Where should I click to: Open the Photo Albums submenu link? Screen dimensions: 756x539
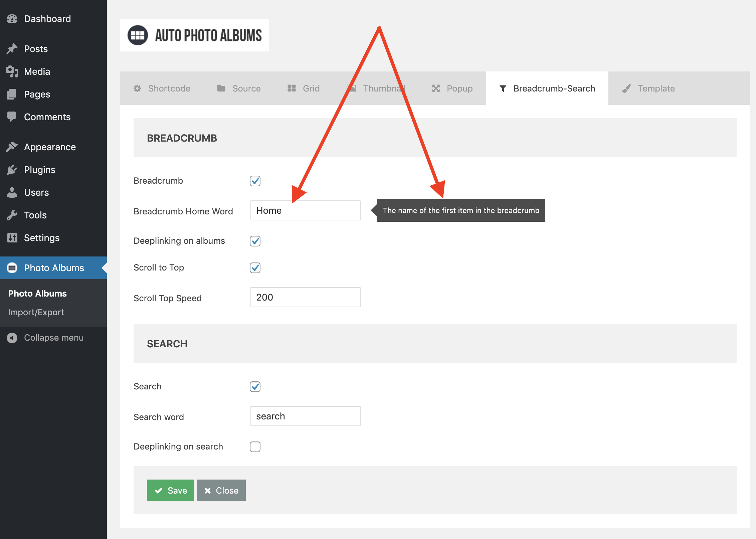pos(37,294)
